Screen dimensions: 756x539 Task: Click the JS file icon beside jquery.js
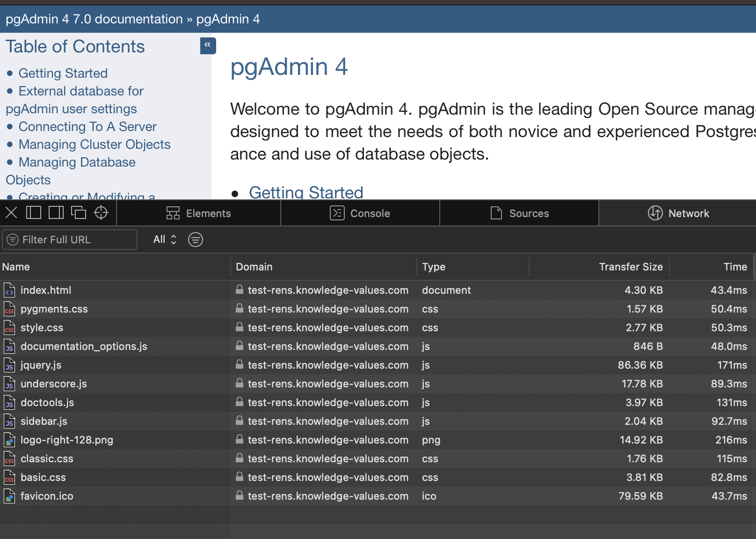pyautogui.click(x=9, y=365)
